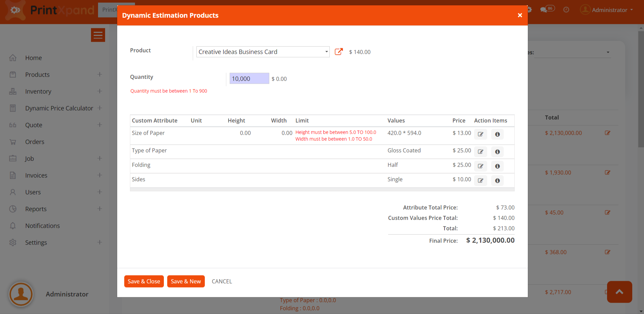Image resolution: width=644 pixels, height=314 pixels.
Task: Show info for Size of Paper
Action: (x=497, y=134)
